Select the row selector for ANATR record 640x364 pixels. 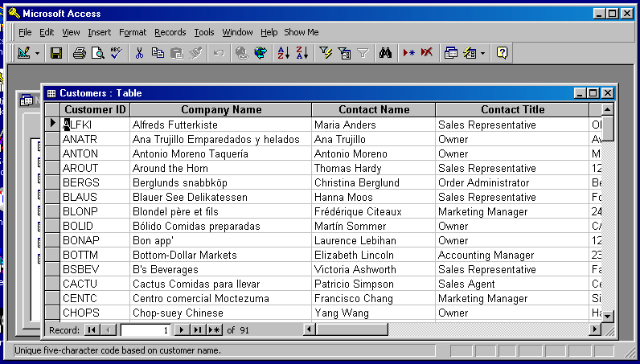pyautogui.click(x=52, y=139)
